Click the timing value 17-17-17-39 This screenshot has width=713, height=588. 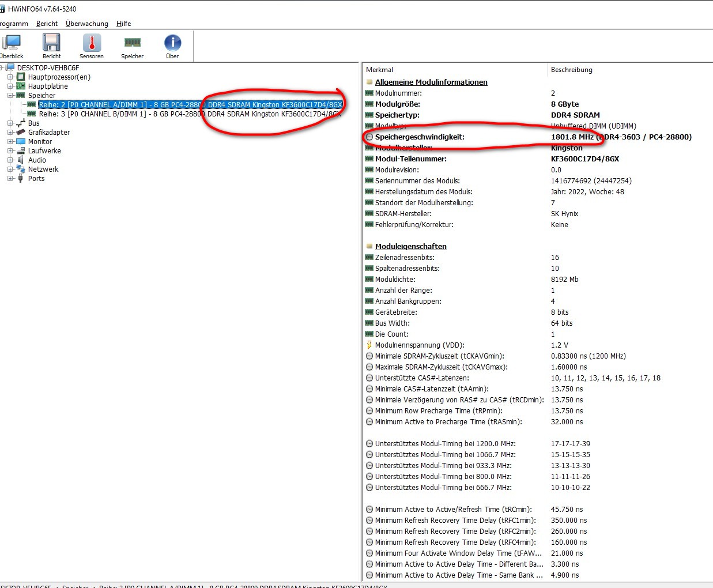pos(570,444)
